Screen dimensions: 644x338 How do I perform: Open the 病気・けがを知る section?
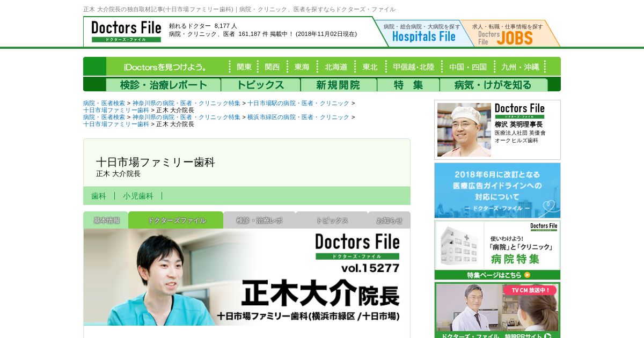(493, 85)
